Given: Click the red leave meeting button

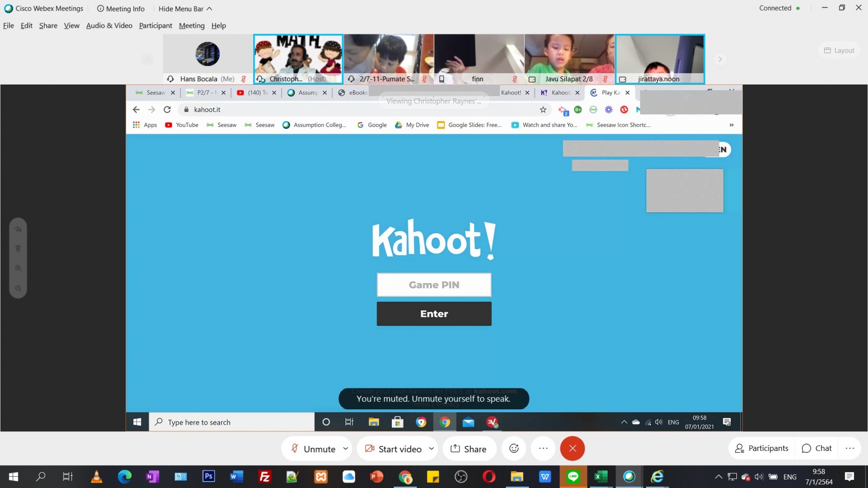Looking at the screenshot, I should click(x=572, y=448).
